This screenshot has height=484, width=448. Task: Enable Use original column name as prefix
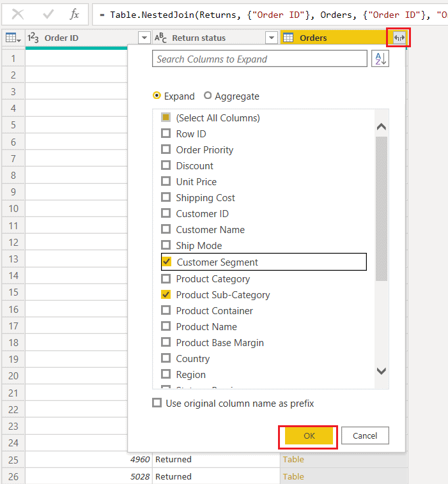click(157, 403)
